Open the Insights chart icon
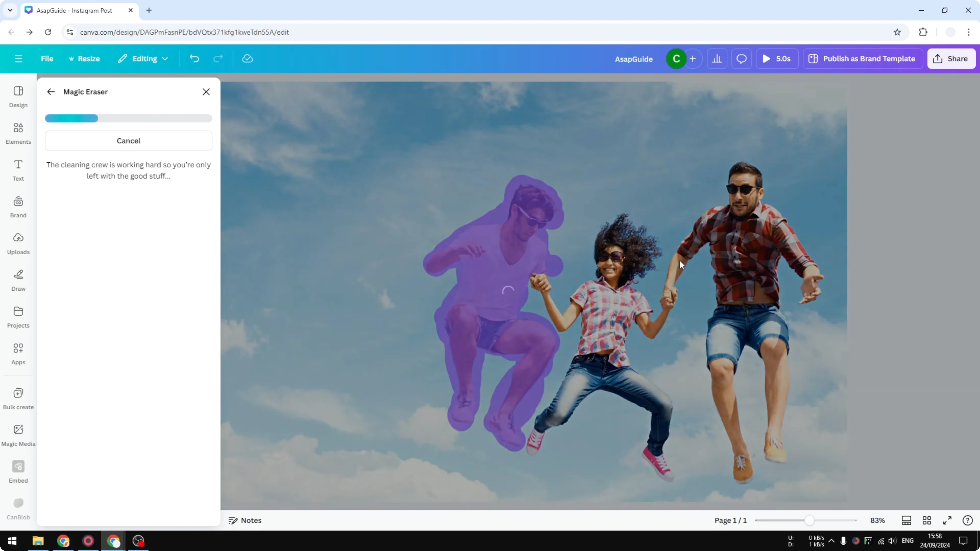This screenshot has height=551, width=980. point(717,59)
